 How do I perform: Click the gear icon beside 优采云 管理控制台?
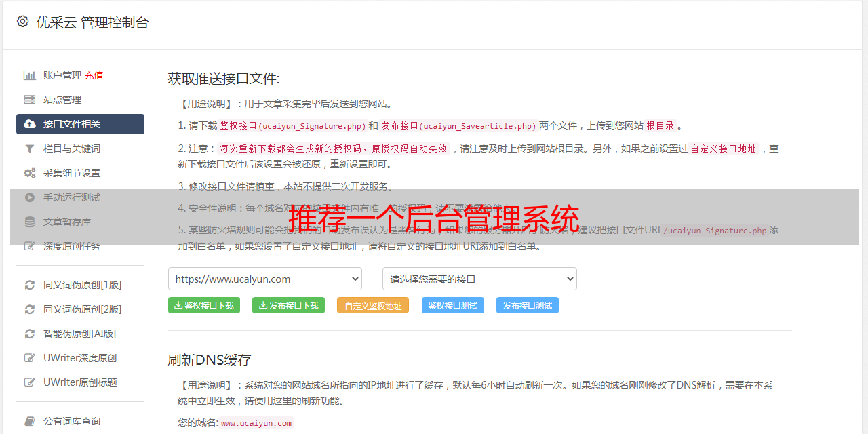click(x=22, y=22)
